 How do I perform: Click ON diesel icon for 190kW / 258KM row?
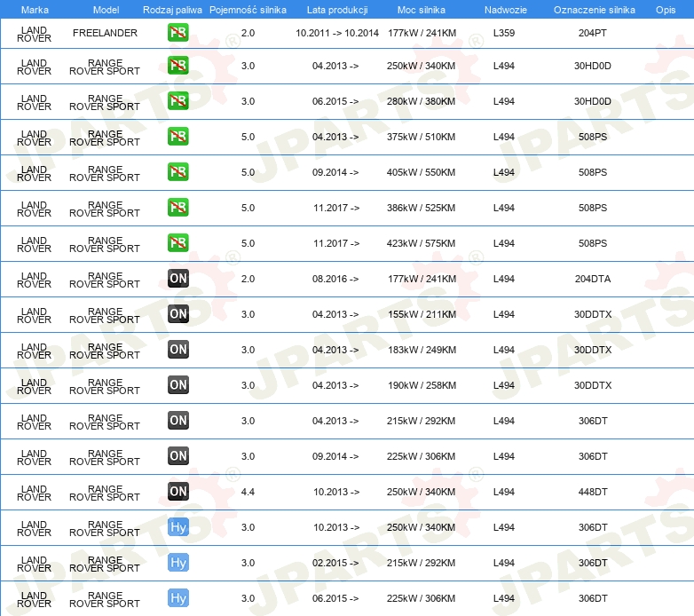[177, 385]
